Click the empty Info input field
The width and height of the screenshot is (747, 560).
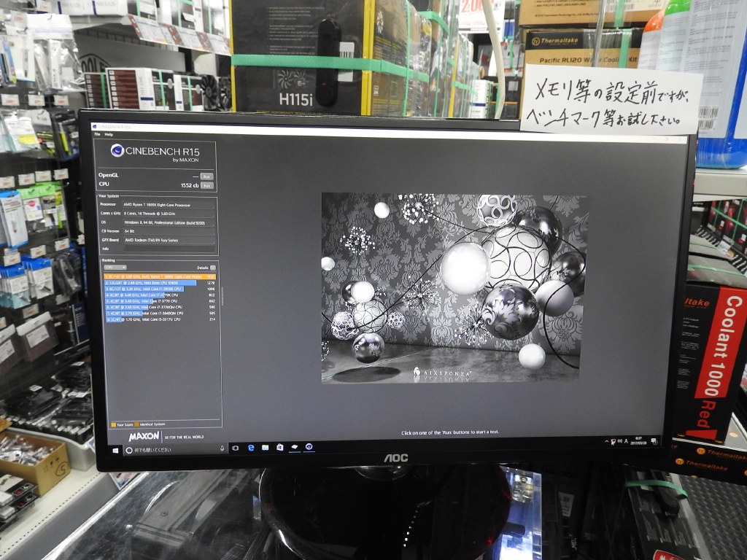click(169, 249)
